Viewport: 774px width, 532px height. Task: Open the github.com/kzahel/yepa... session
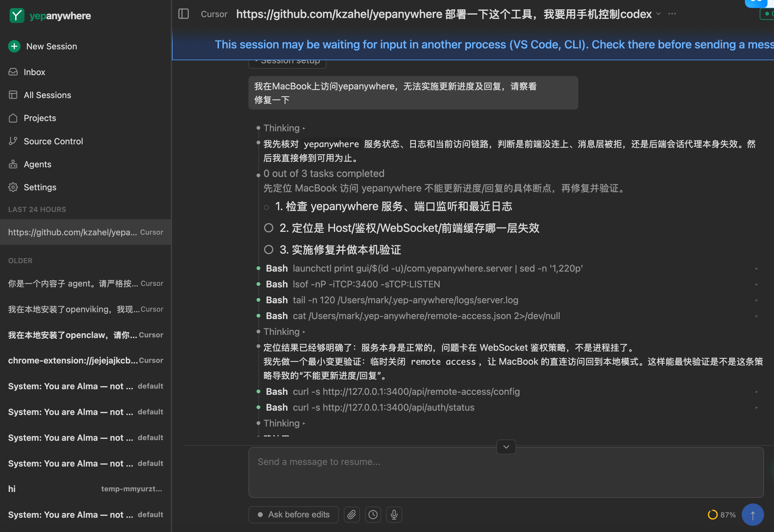(x=86, y=232)
